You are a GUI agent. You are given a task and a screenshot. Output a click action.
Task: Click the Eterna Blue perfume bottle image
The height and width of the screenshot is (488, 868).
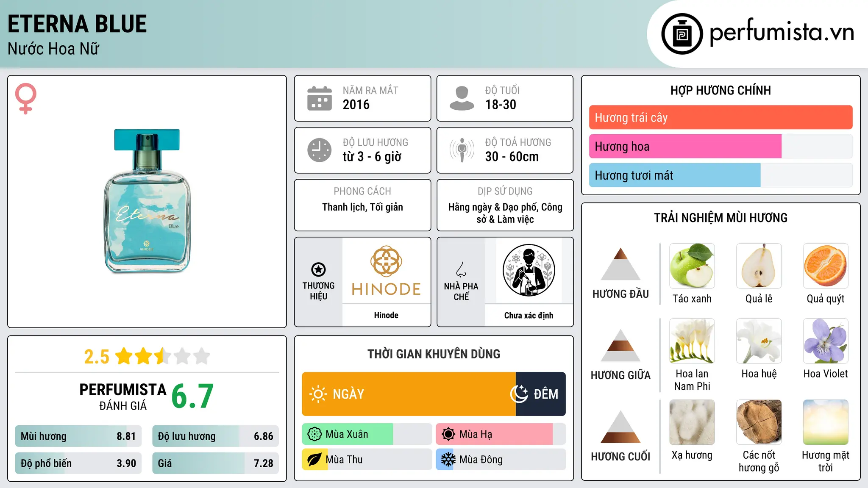[147, 201]
